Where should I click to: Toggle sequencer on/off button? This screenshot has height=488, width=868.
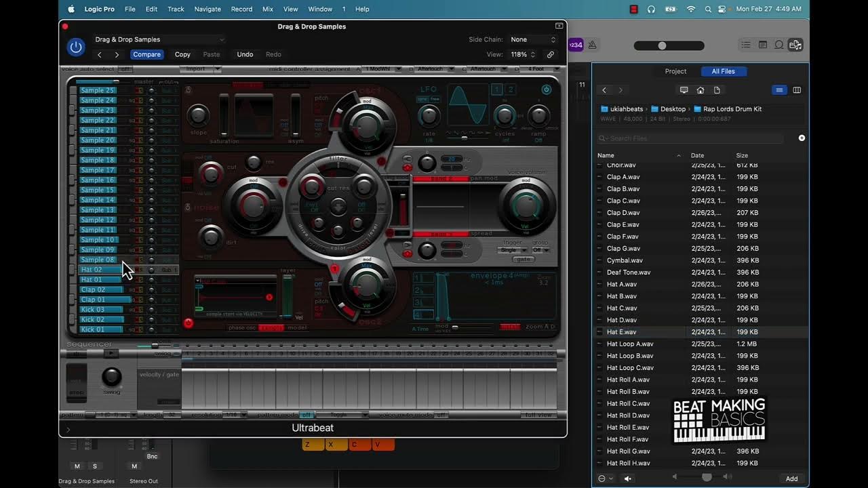click(x=76, y=354)
